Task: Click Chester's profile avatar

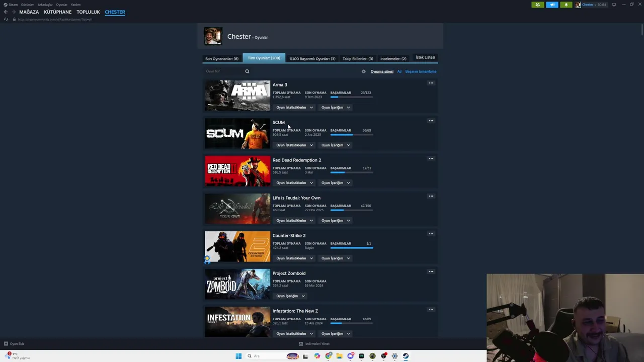Action: tap(213, 36)
